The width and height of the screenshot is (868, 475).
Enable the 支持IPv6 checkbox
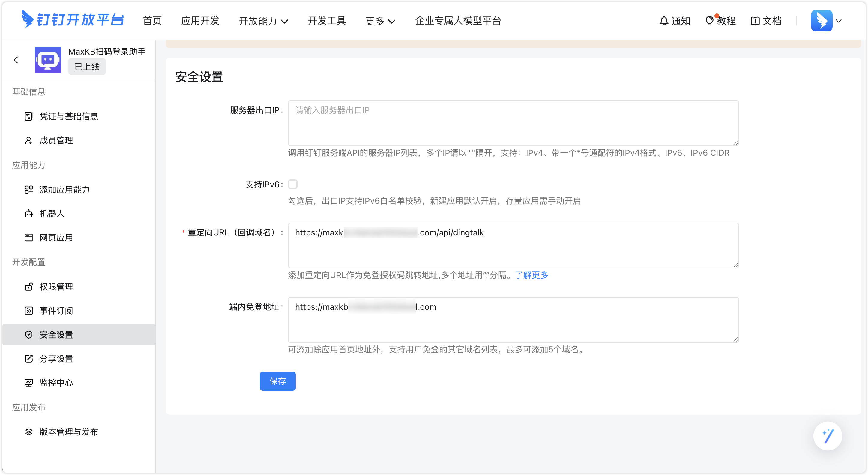tap(293, 184)
